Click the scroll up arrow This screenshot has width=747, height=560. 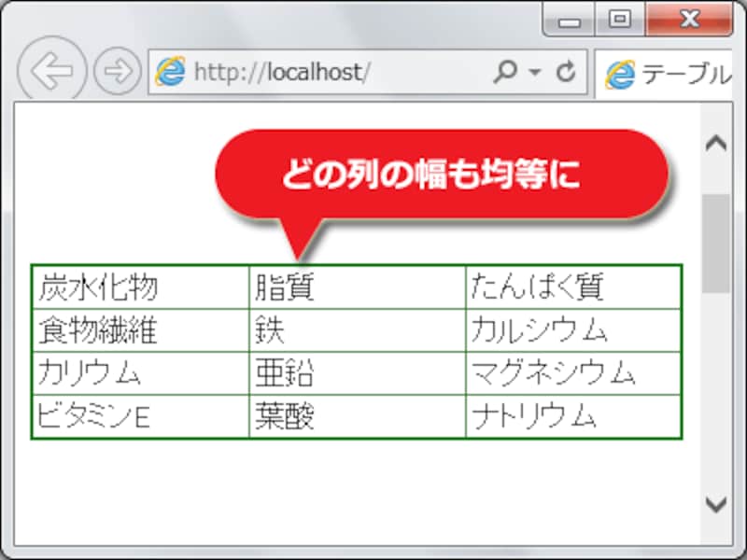(x=716, y=144)
